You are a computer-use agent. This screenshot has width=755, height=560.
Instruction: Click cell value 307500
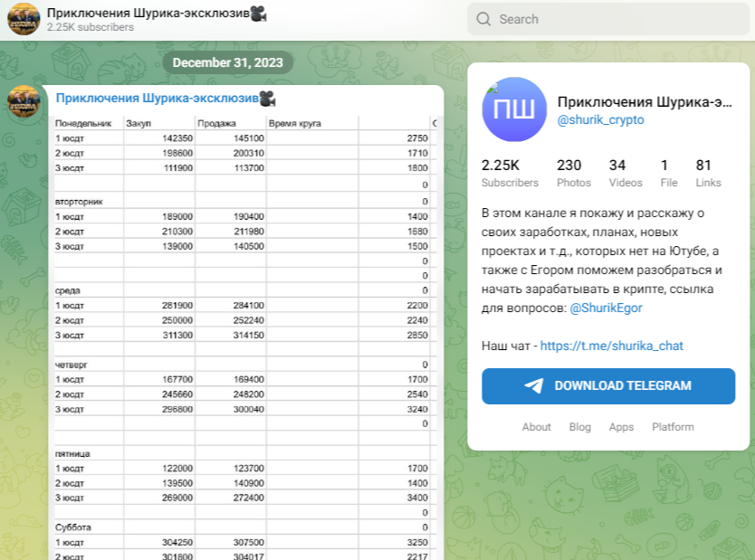coord(248,543)
